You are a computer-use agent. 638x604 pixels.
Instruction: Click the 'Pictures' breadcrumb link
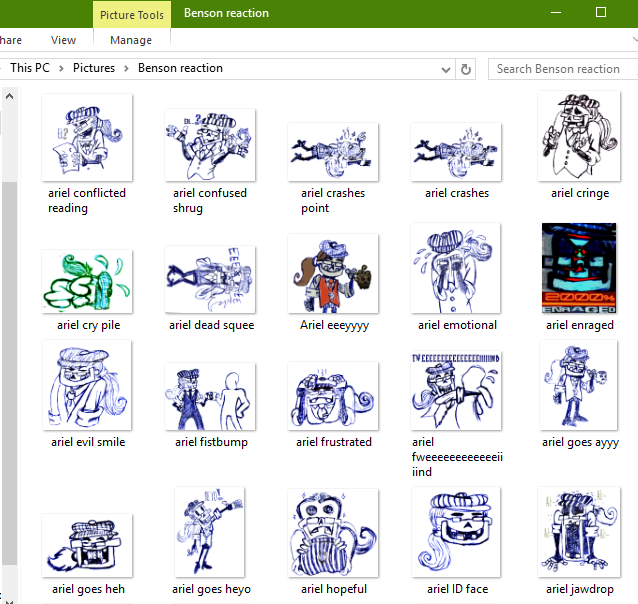(94, 68)
